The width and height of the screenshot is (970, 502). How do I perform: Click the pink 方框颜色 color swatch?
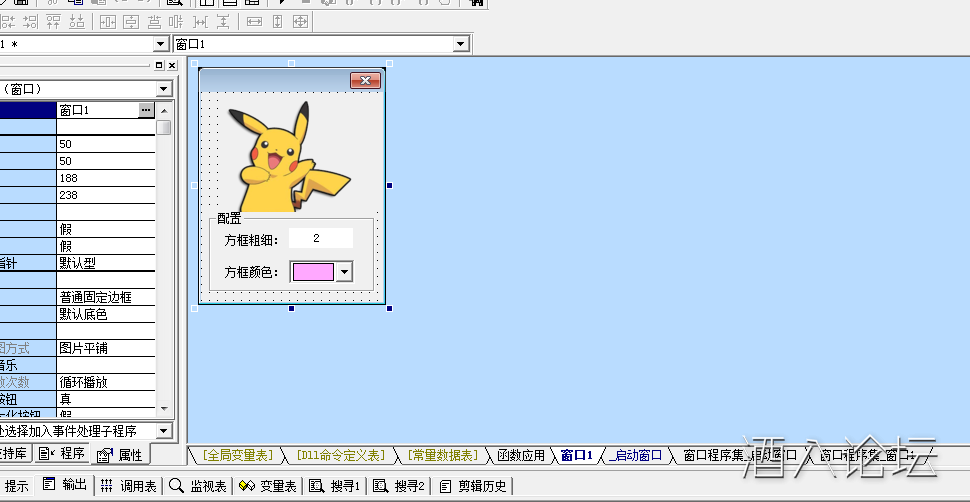(x=312, y=271)
